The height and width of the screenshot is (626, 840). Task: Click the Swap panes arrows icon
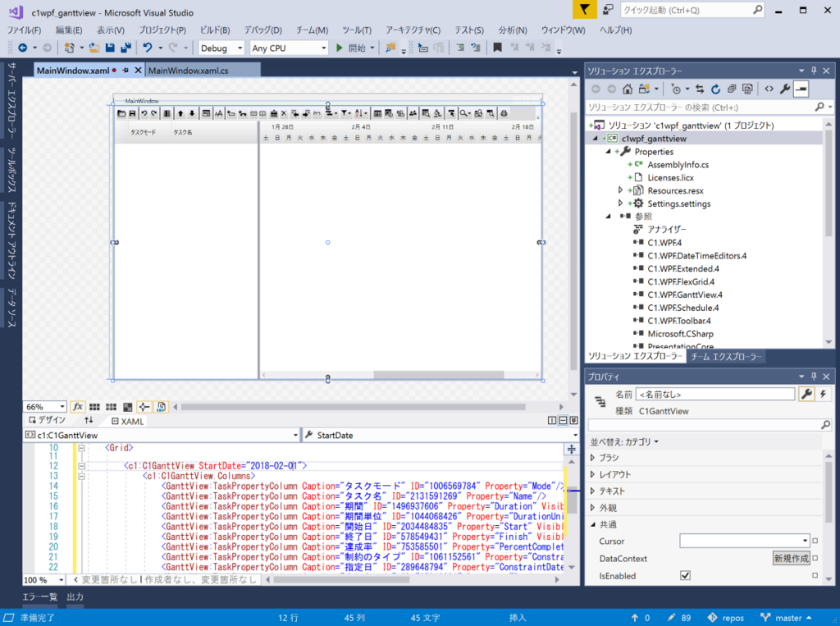pyautogui.click(x=89, y=420)
